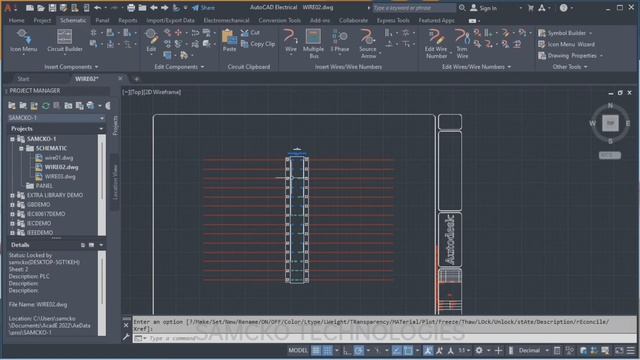Click the Top face of the ViewCube
Viewport: 640px width, 360px height.
pyautogui.click(x=610, y=122)
